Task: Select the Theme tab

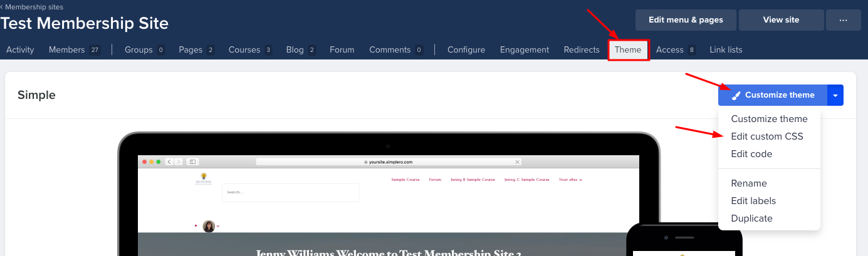Action: [x=628, y=49]
